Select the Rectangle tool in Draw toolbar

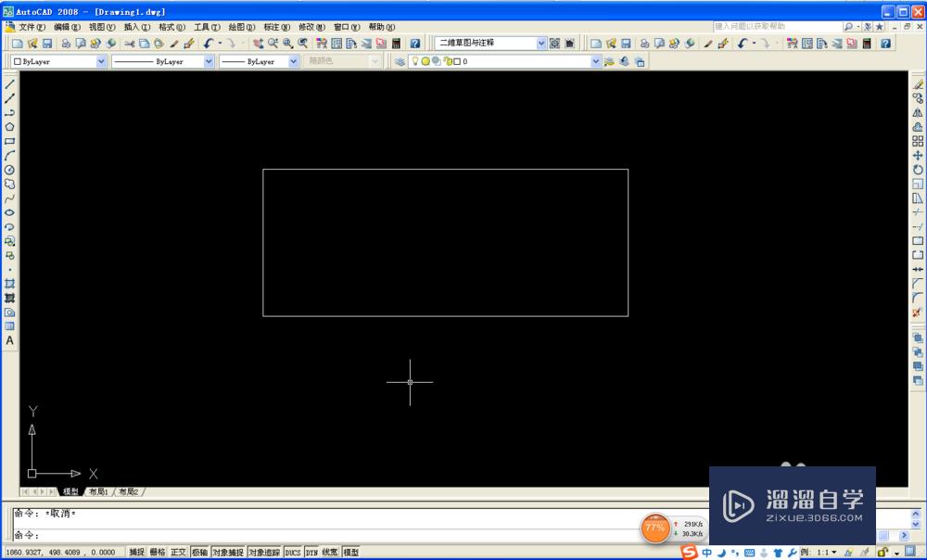coord(9,141)
